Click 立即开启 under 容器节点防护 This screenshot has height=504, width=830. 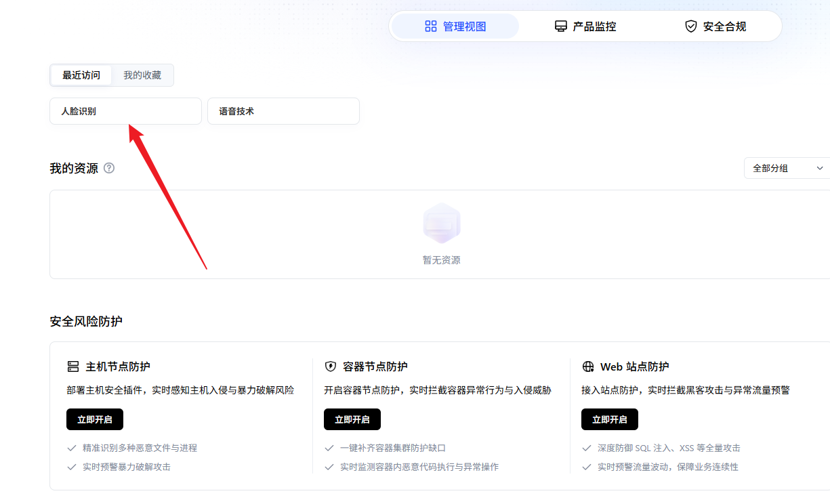352,419
